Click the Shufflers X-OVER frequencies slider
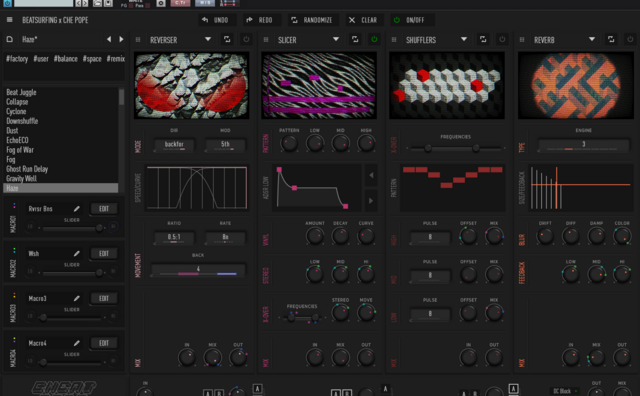This screenshot has height=396, width=640. [x=456, y=148]
